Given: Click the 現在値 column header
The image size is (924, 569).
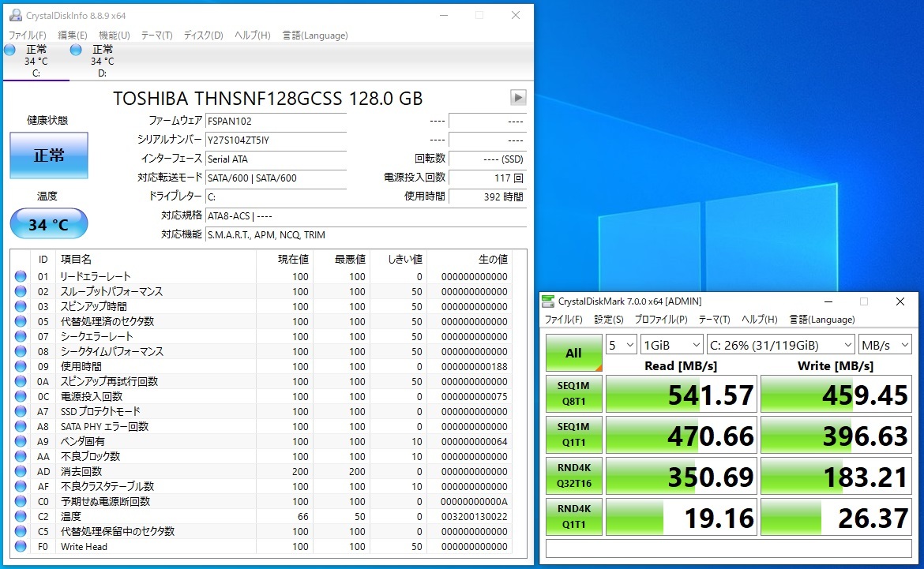Looking at the screenshot, I should point(284,259).
